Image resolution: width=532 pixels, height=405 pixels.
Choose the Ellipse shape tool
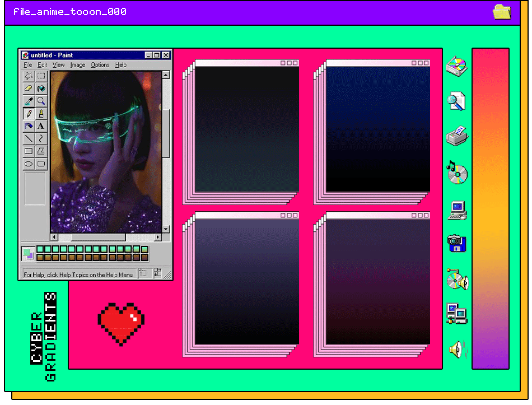pos(29,164)
